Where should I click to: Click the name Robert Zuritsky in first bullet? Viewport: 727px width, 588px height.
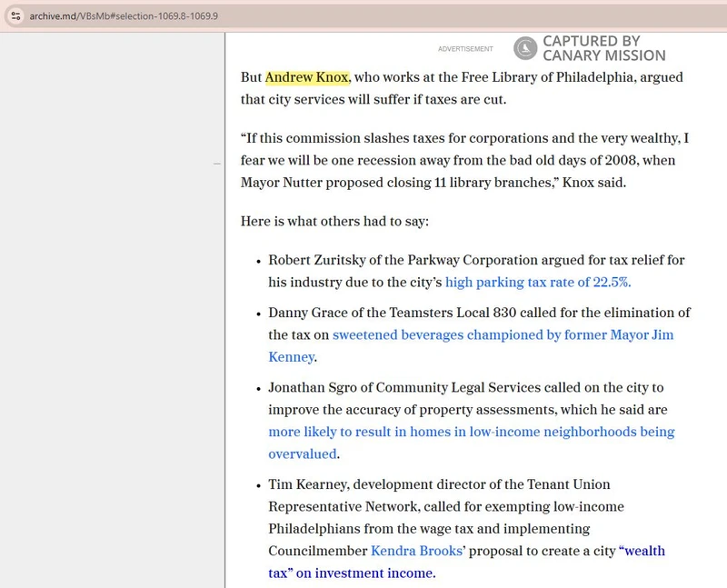[x=322, y=260]
